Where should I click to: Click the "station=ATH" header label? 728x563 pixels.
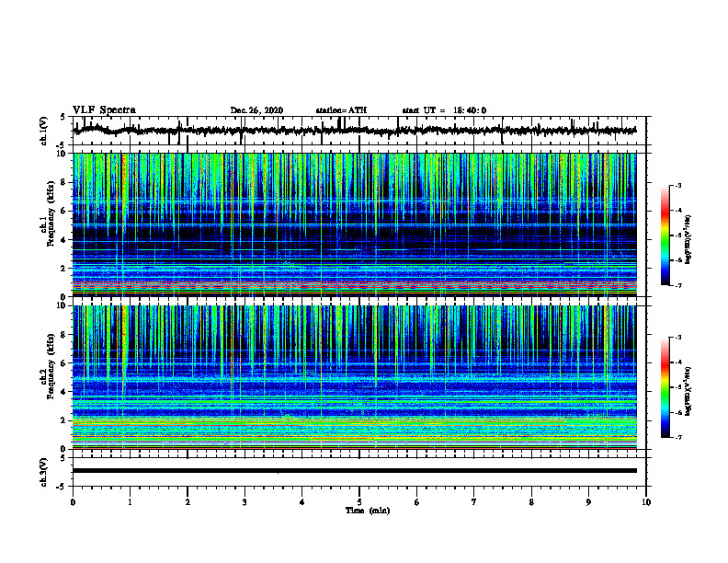click(341, 110)
